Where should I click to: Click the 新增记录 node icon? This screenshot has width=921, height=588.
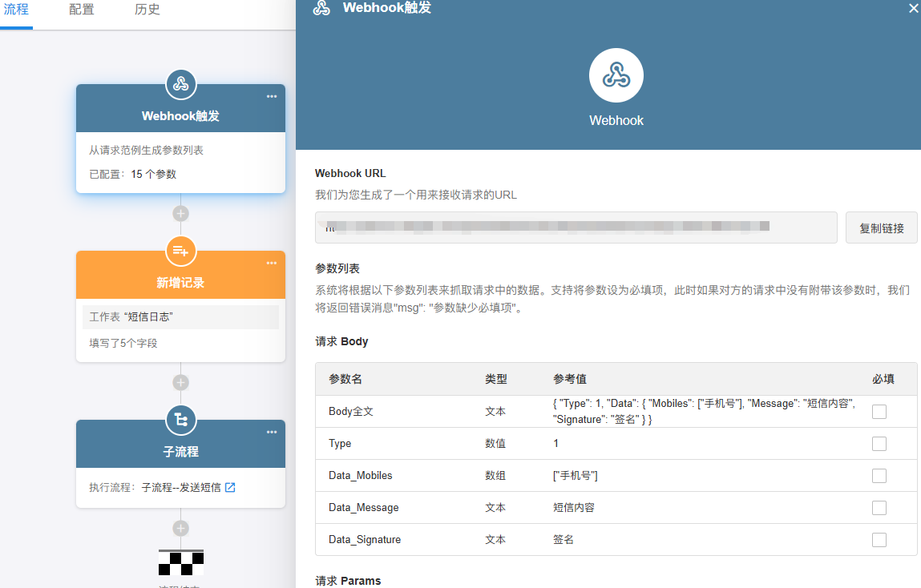[181, 251]
